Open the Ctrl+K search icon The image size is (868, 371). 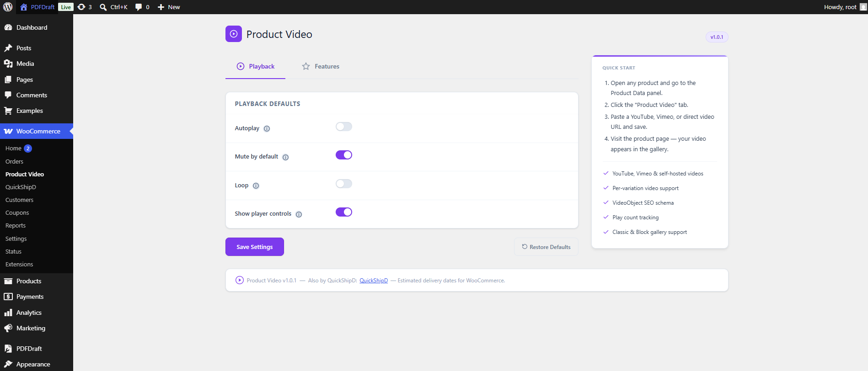(103, 7)
